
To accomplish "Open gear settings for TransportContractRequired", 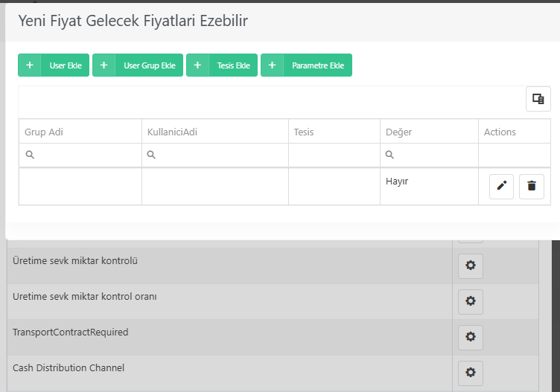I will [471, 337].
